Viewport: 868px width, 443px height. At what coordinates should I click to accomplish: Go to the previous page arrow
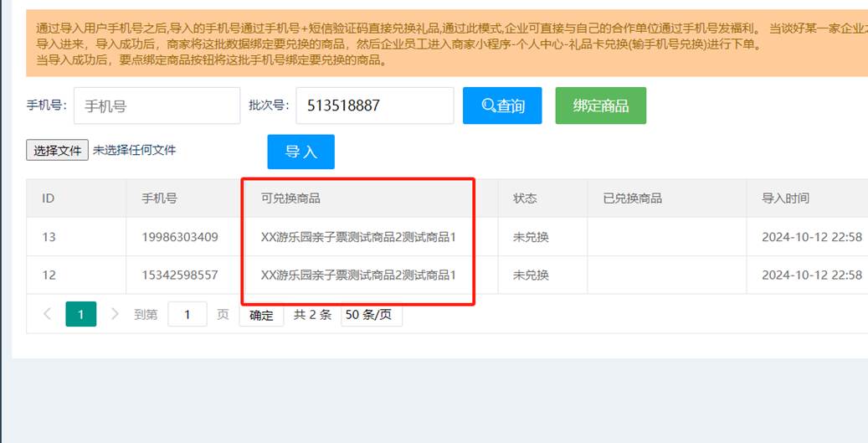pyautogui.click(x=47, y=314)
